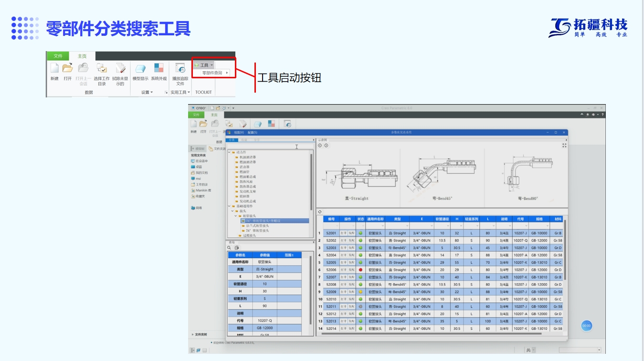Click 打开 icon inside the Creo window ribbon

203,124
